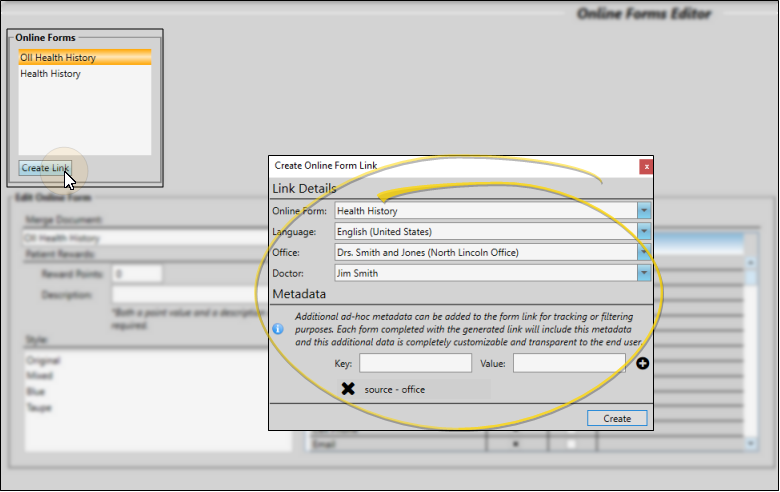The height and width of the screenshot is (492, 780).
Task: Close the Create Online Form Link dialog
Action: point(646,166)
